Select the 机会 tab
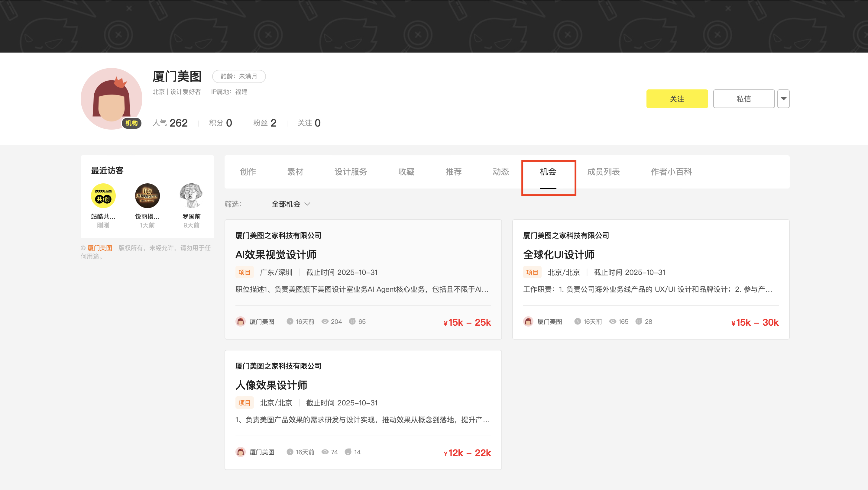This screenshot has width=868, height=490. [x=548, y=172]
